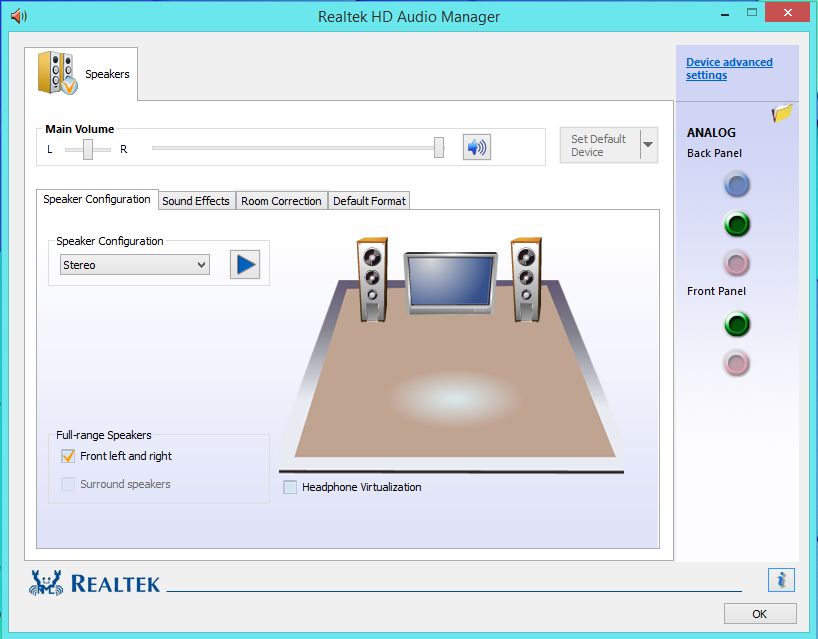Toggle the Surround speakers checkbox
818x639 pixels.
coord(68,484)
